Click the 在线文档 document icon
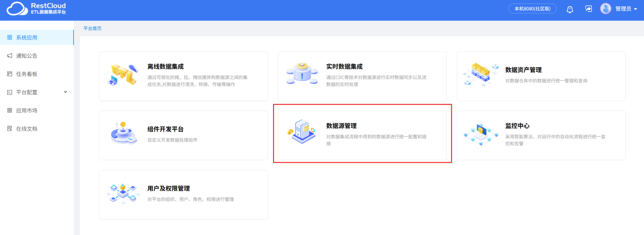This screenshot has height=235, width=644. click(x=9, y=129)
